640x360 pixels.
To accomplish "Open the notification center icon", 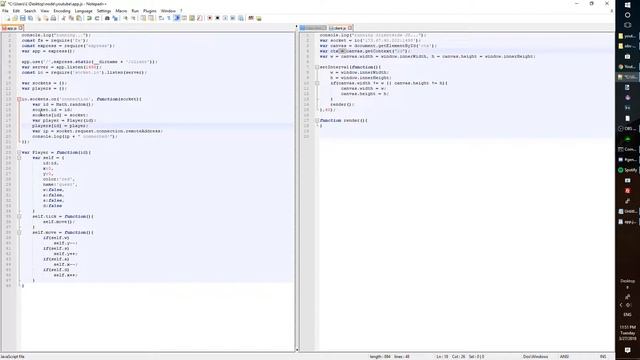I will [627, 350].
